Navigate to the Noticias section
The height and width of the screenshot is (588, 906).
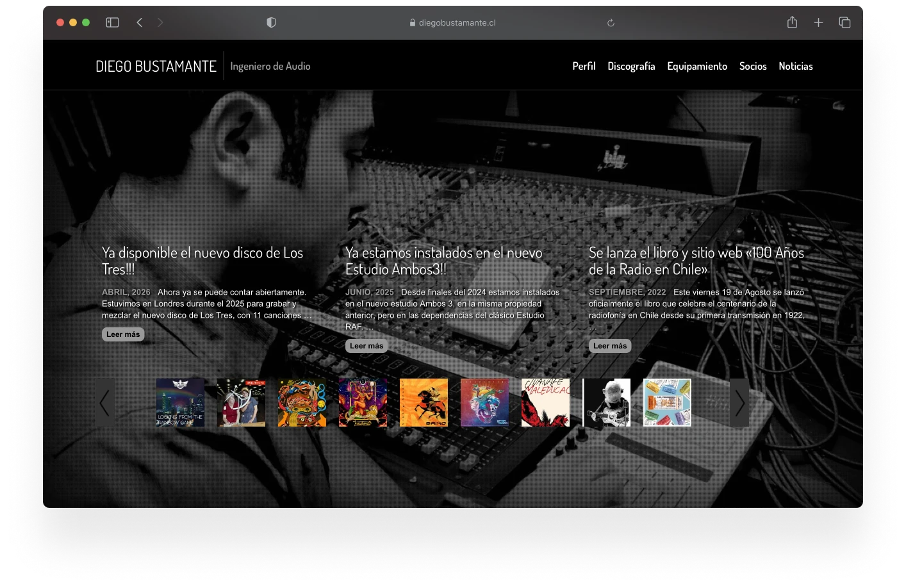pyautogui.click(x=796, y=66)
